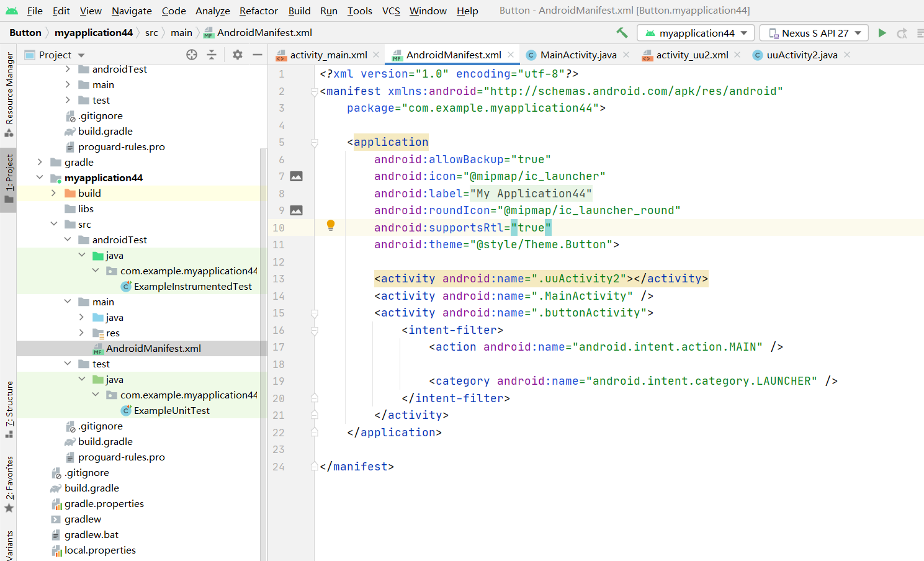Hide the Project panel with minus icon
This screenshot has width=924, height=561.
point(258,55)
